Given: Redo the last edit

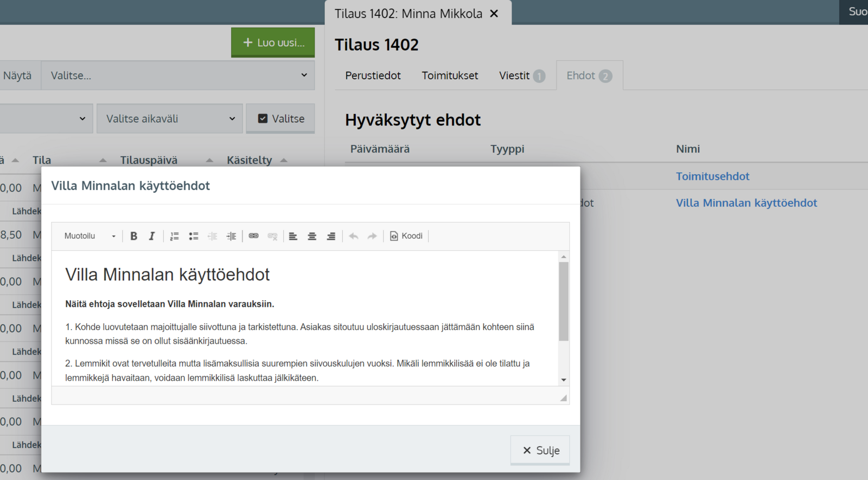Looking at the screenshot, I should (372, 236).
